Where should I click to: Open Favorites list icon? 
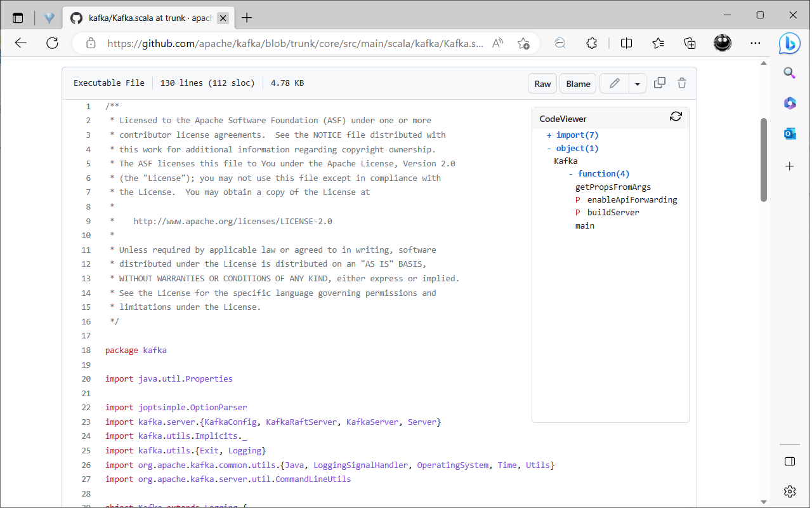point(658,43)
